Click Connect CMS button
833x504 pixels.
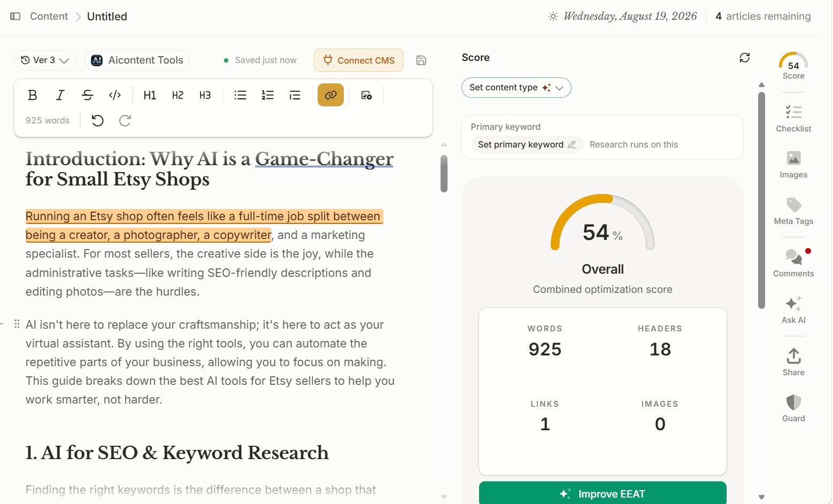(359, 60)
